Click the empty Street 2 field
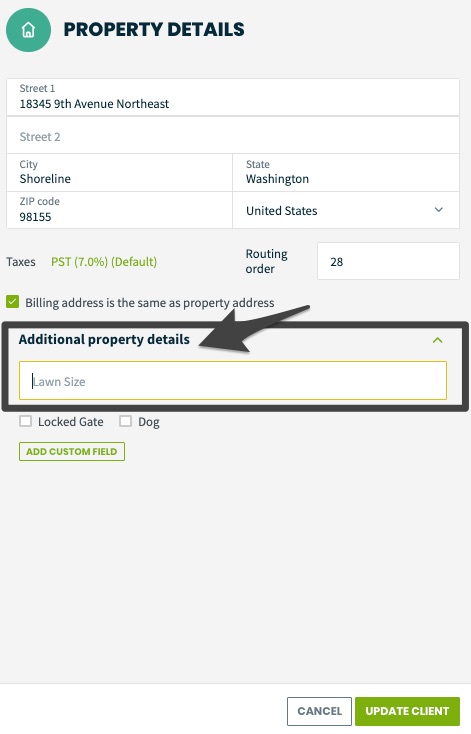 pyautogui.click(x=233, y=135)
